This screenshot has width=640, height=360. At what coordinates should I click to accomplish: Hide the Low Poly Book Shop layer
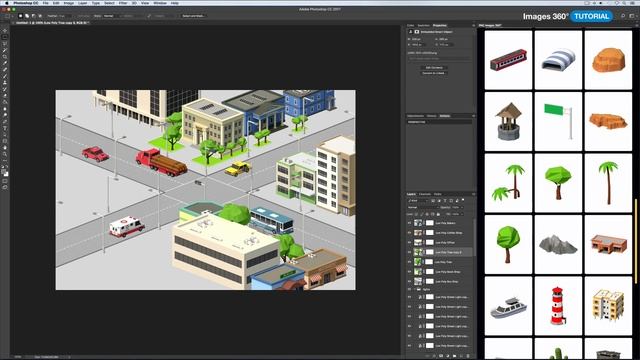pos(409,272)
